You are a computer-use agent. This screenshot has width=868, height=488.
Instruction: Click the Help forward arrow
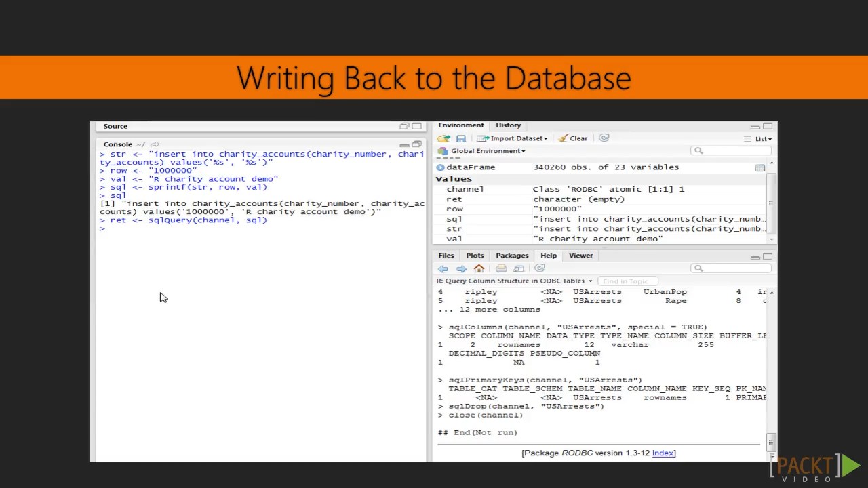point(461,268)
